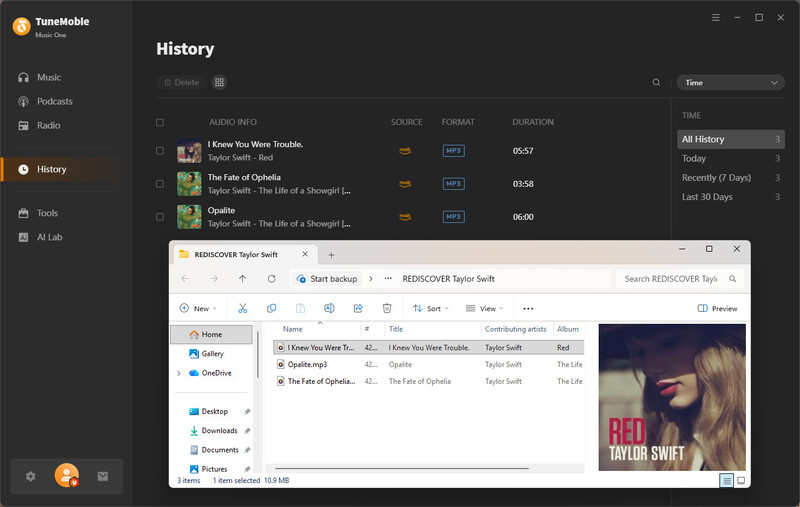Open AI Lab in the sidebar
Viewport: 800px width, 507px height.
coord(40,237)
